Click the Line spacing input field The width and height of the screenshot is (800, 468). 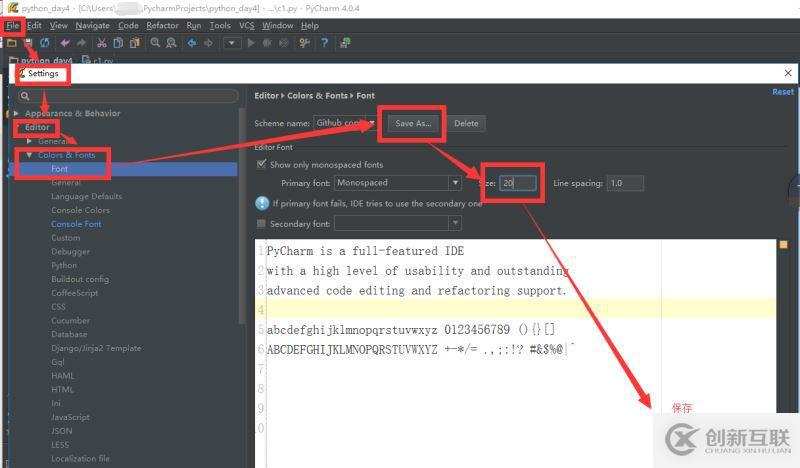point(625,183)
